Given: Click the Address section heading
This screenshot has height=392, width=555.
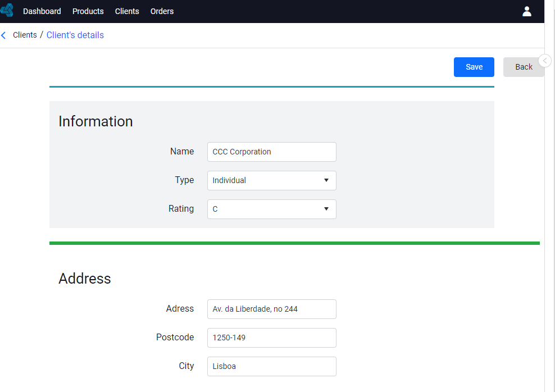Looking at the screenshot, I should (x=85, y=279).
